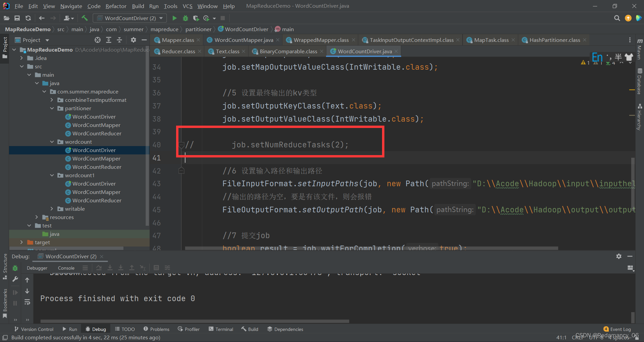Run WordCountDriver with the green play icon
This screenshot has height=342, width=644.
coord(174,18)
